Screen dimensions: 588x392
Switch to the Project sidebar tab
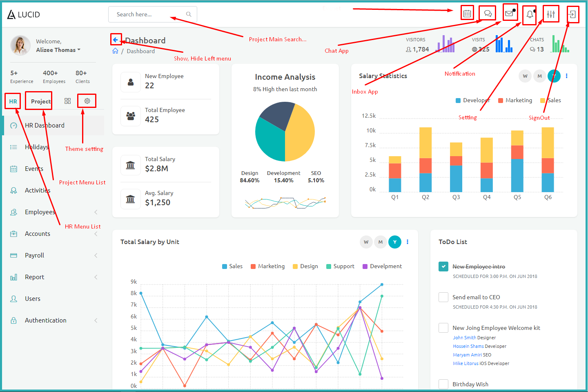coord(40,101)
